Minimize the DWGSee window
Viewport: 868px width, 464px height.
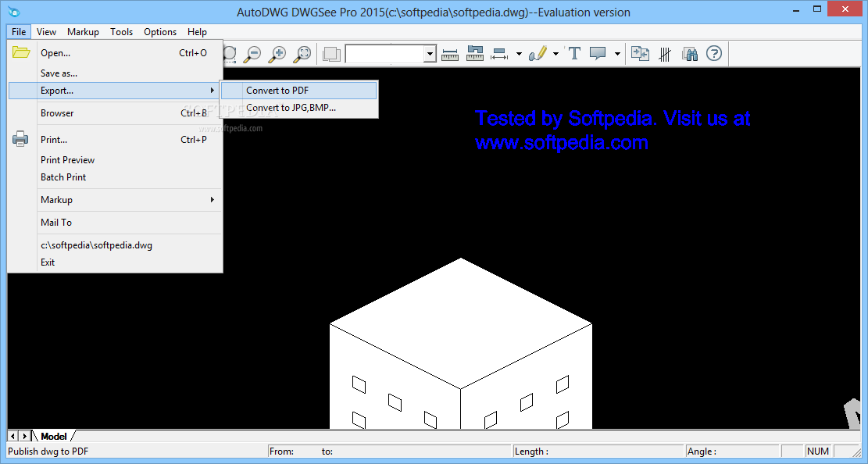click(x=796, y=9)
